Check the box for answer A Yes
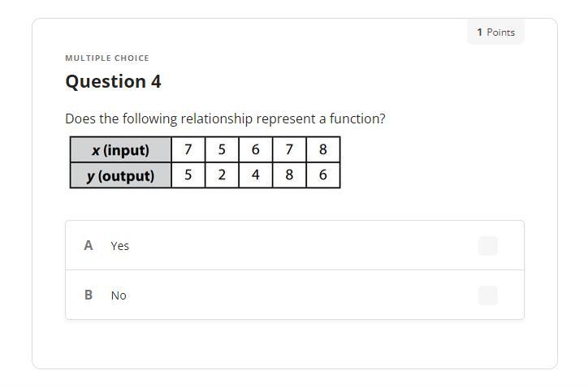 487,246
